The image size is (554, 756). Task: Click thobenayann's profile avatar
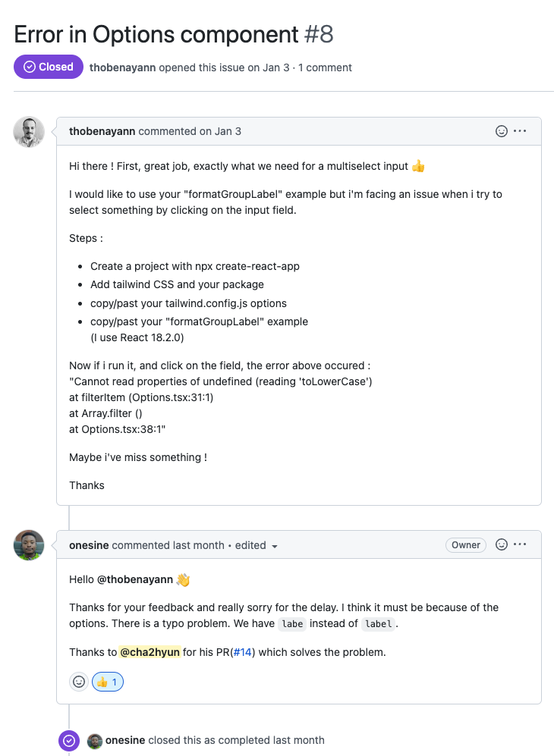(29, 132)
